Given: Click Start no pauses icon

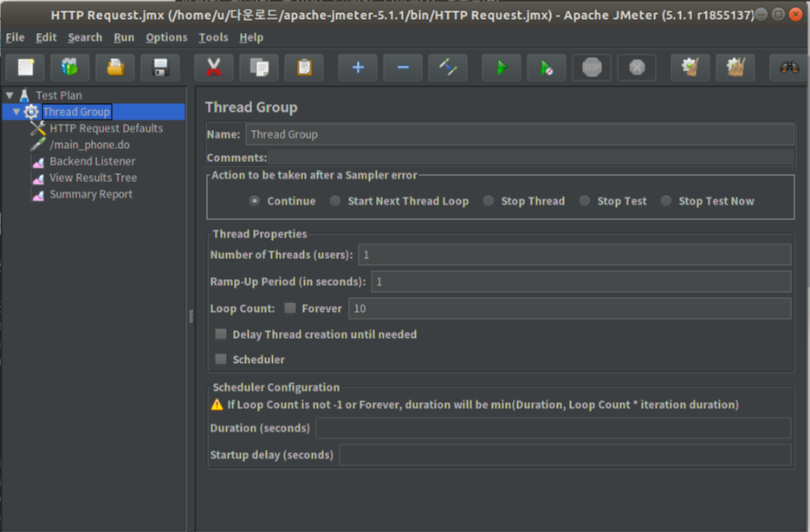Looking at the screenshot, I should [547, 68].
